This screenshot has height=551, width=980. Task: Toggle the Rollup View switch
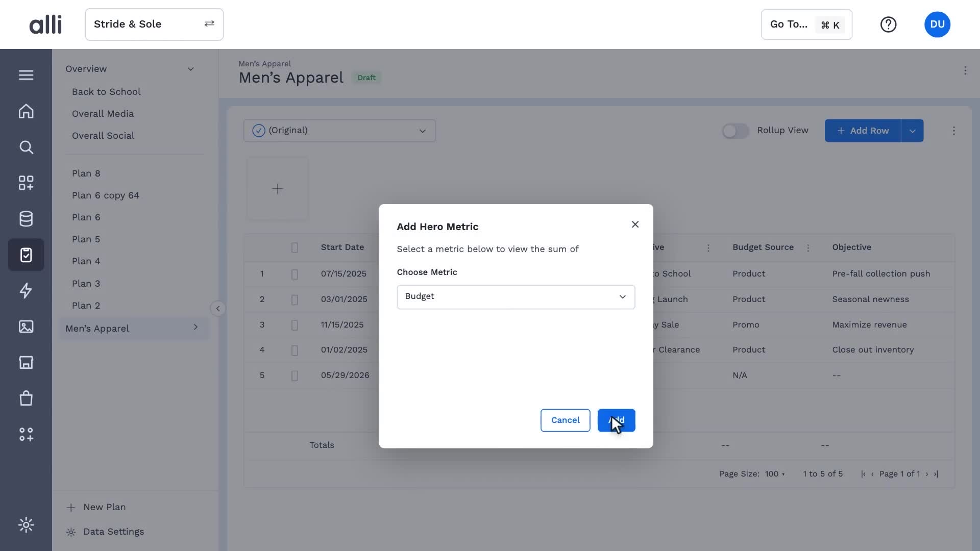pyautogui.click(x=736, y=131)
